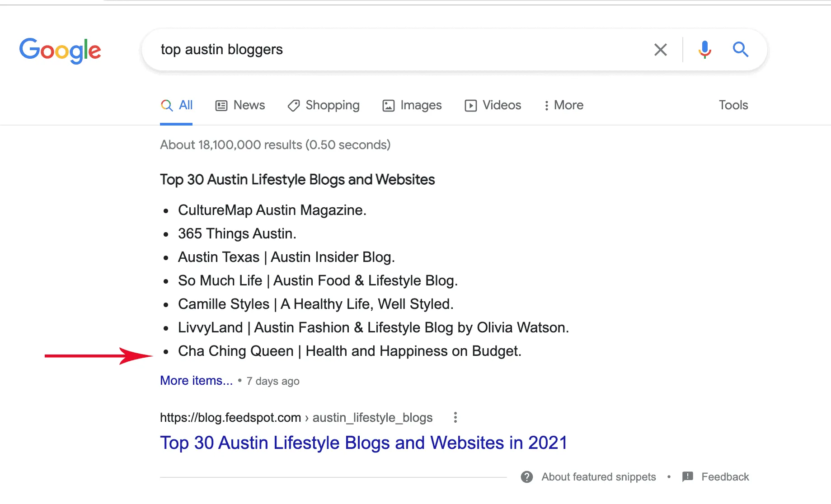Select 'LivvyLand | Austin Fashion & Lifestyle Blog' item
Image resolution: width=831 pixels, height=504 pixels.
coord(373,327)
